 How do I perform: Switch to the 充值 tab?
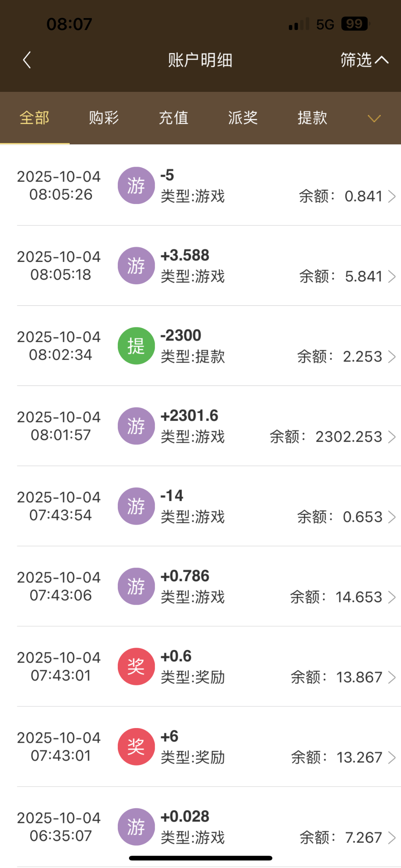(173, 118)
